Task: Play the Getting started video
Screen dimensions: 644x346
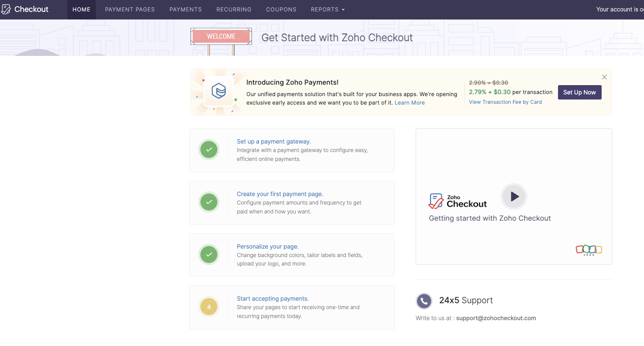Action: pyautogui.click(x=514, y=197)
